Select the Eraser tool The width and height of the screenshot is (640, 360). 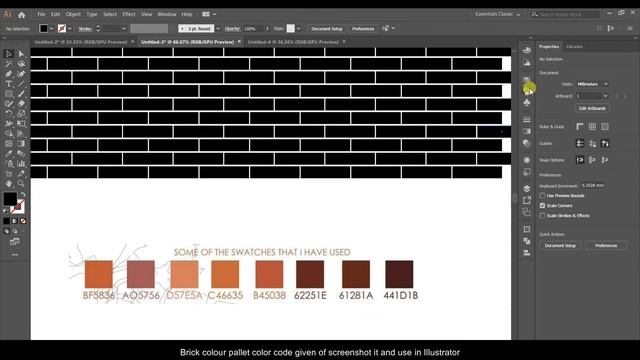click(x=21, y=104)
